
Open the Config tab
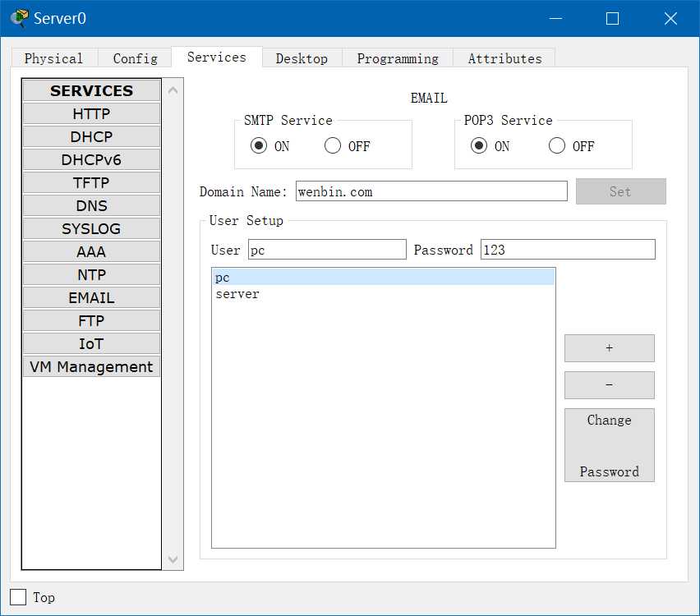pyautogui.click(x=135, y=58)
